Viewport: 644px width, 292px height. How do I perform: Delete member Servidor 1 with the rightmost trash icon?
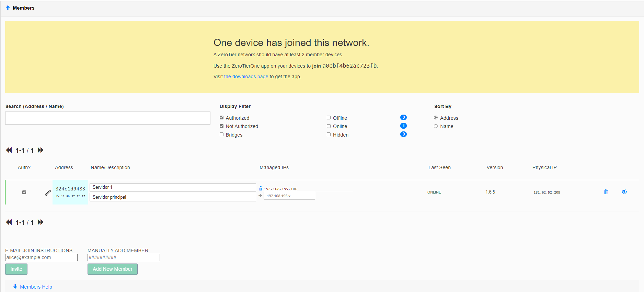606,192
